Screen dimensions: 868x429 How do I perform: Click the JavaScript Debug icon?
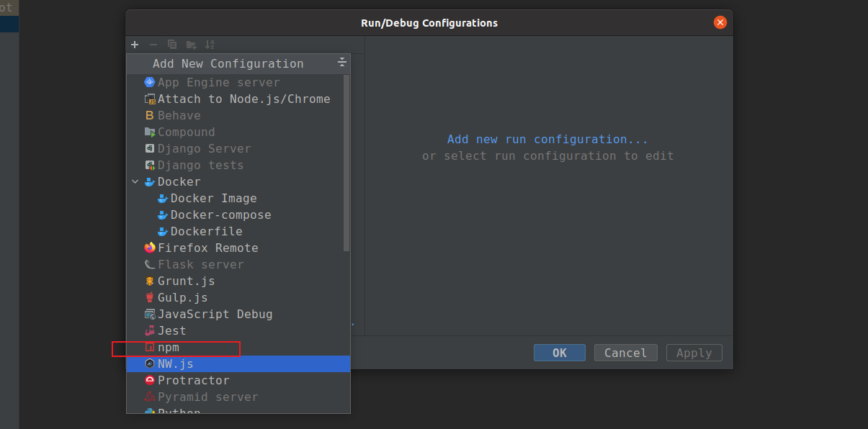tap(150, 314)
